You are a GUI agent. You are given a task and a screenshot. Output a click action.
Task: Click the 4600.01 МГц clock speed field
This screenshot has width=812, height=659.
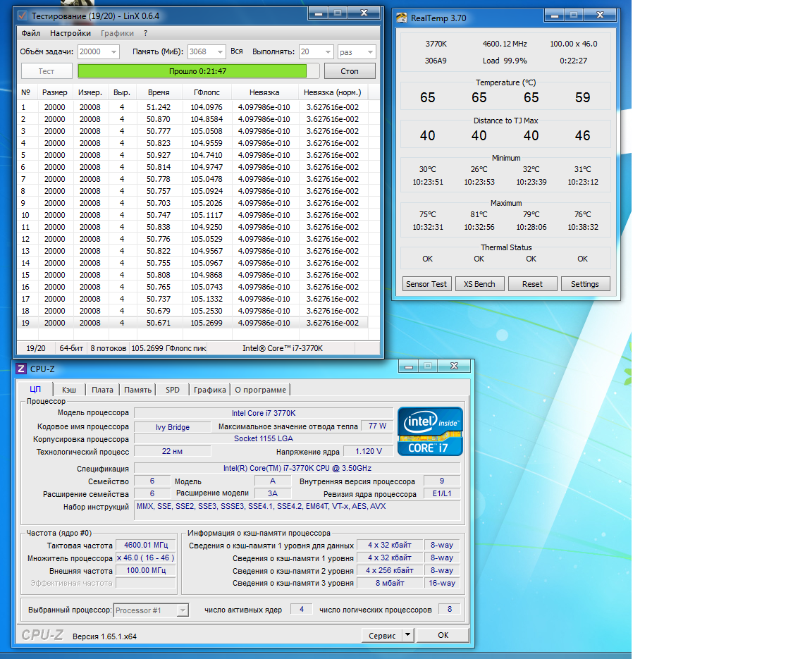point(146,545)
